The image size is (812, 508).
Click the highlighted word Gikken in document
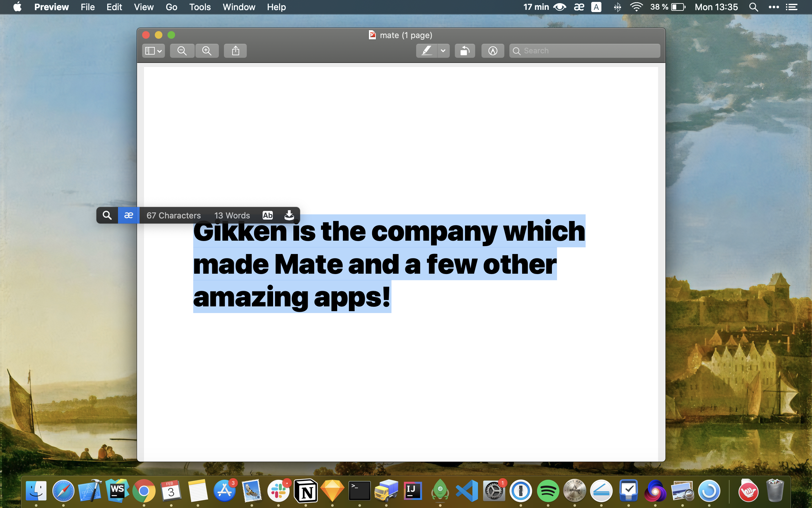pyautogui.click(x=240, y=231)
